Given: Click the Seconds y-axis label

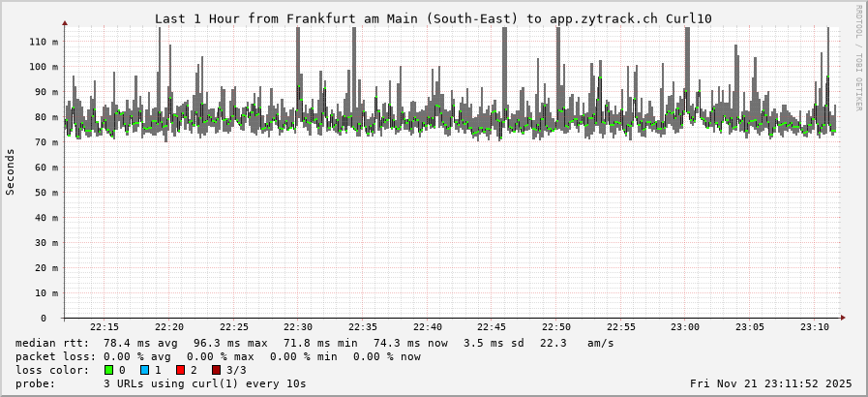Looking at the screenshot, I should pos(11,171).
